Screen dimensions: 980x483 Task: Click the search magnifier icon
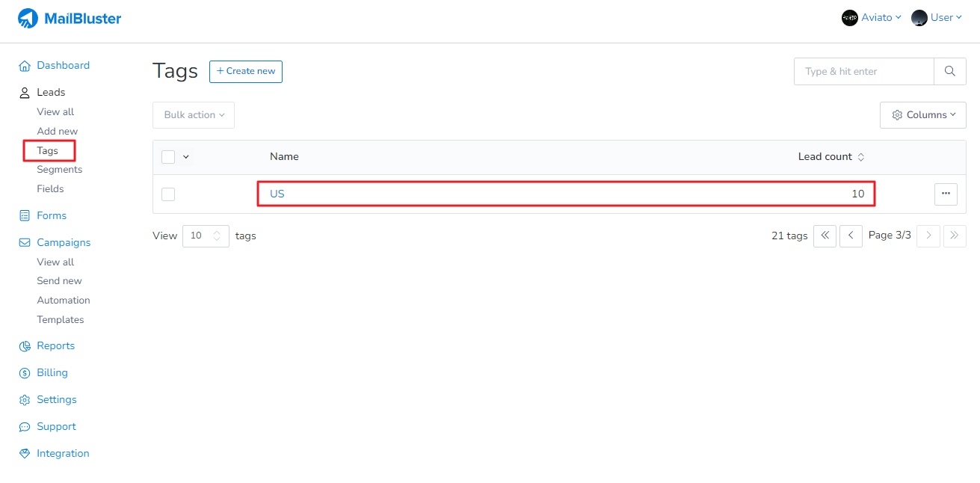tap(949, 71)
